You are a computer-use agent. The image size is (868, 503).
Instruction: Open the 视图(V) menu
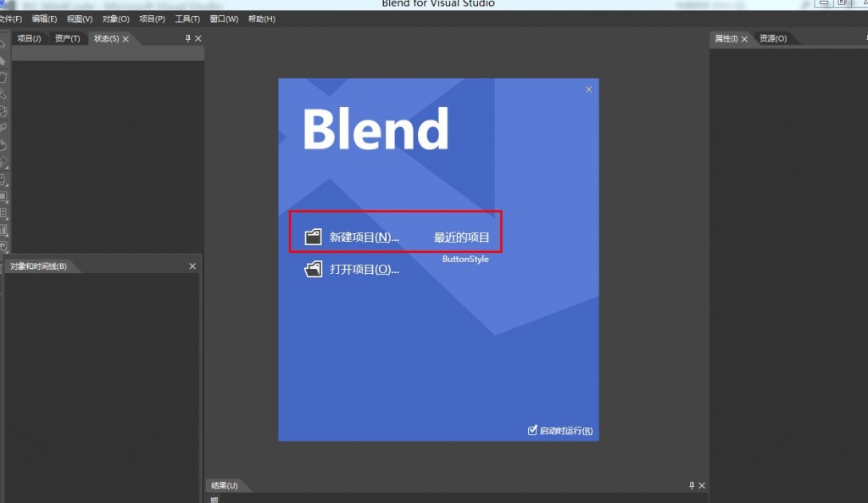click(80, 19)
